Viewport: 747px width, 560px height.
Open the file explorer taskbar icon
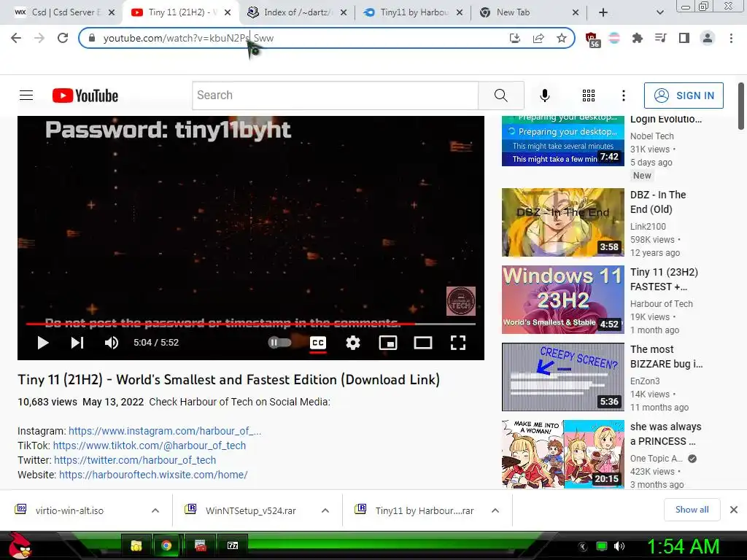136,545
